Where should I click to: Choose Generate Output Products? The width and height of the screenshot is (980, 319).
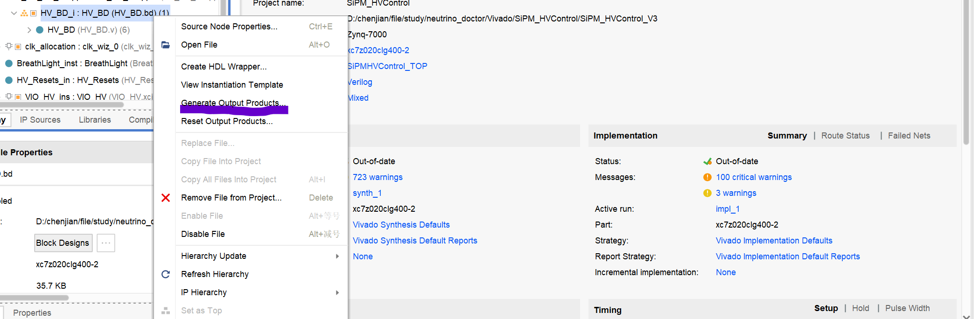261,103
